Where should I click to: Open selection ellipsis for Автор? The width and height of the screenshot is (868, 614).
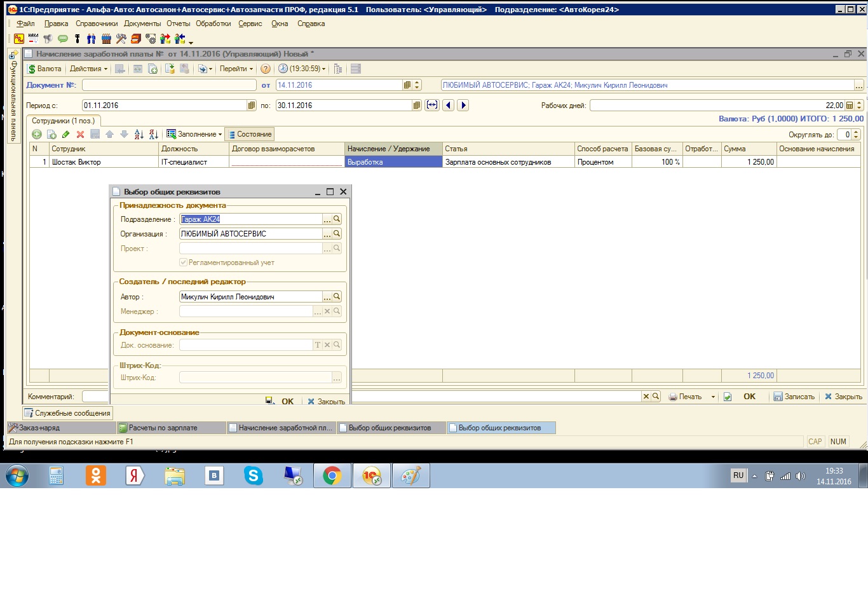coord(327,296)
